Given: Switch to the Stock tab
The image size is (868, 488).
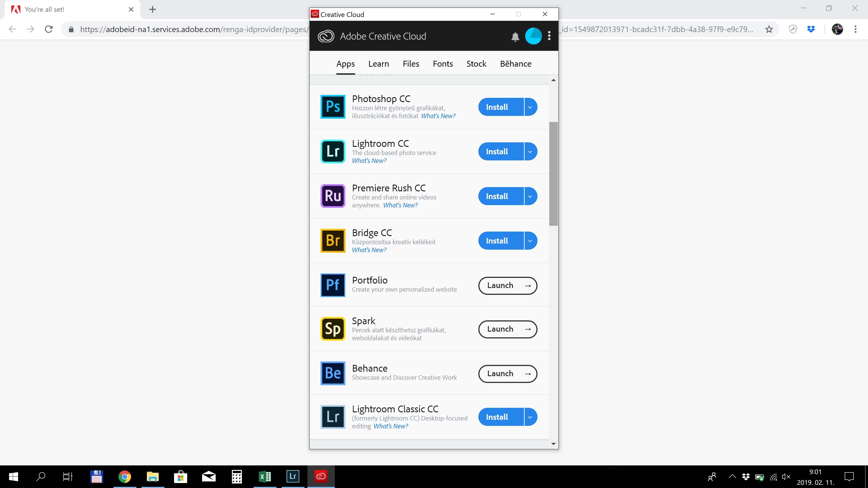Looking at the screenshot, I should (476, 64).
